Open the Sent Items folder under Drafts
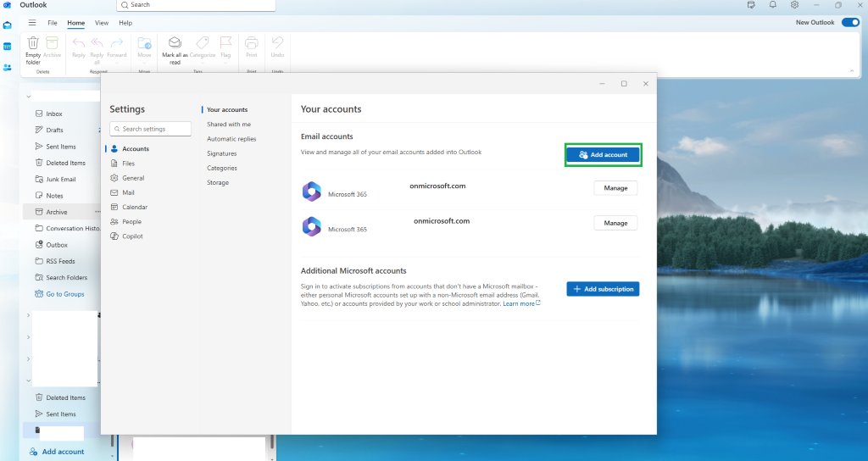 (x=61, y=147)
